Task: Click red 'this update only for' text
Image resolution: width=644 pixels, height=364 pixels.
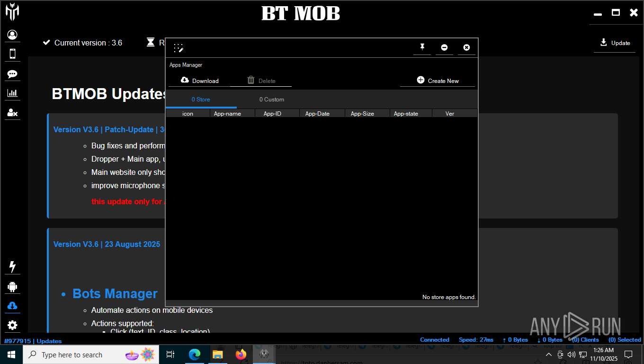Action: click(x=127, y=201)
